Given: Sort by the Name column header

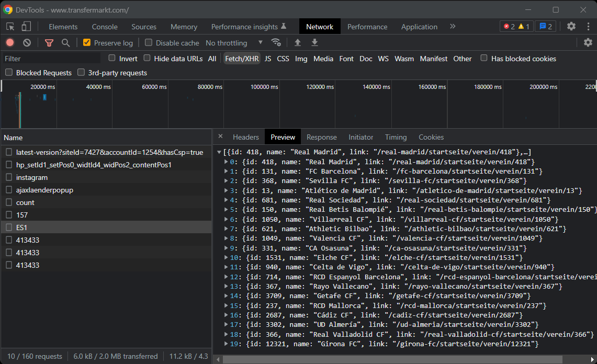Looking at the screenshot, I should click(106, 138).
